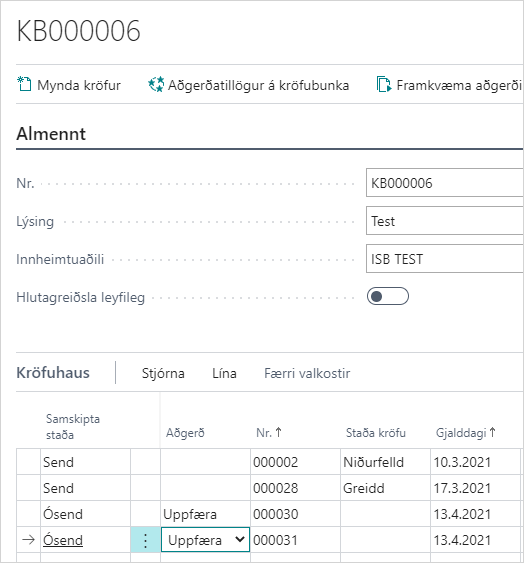Image resolution: width=524 pixels, height=563 pixels.
Task: Select the cell with number 000002
Action: 295,462
